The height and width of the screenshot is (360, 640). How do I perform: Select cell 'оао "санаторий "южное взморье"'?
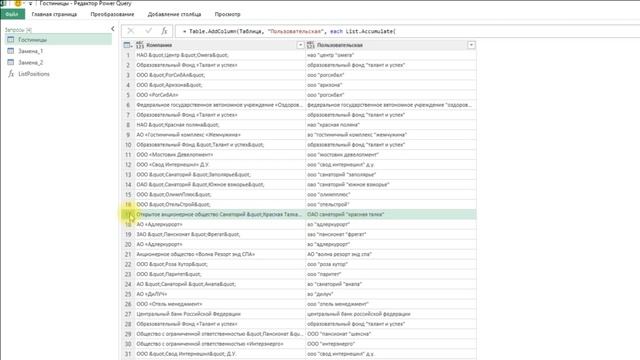[391, 184]
